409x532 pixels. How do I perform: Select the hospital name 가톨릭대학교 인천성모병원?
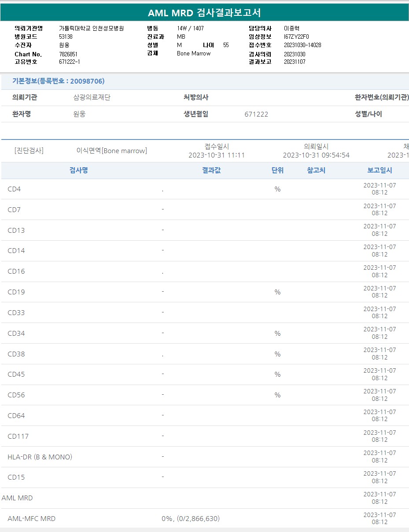click(92, 28)
